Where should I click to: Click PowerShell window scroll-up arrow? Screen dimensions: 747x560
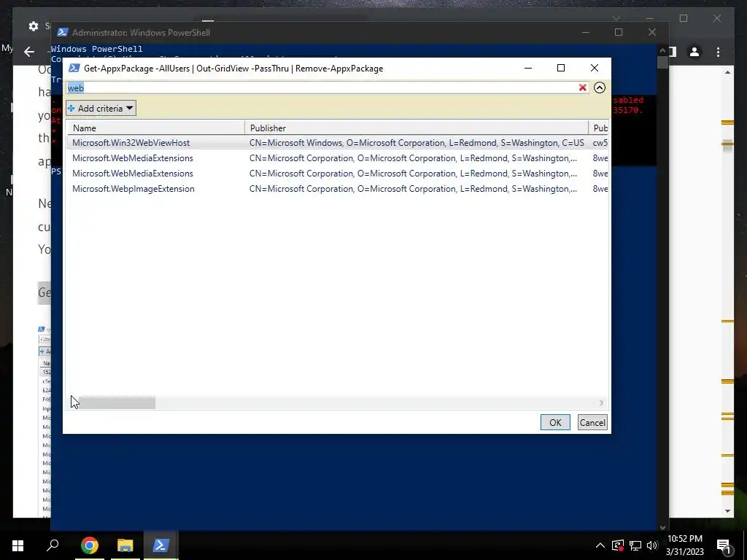pyautogui.click(x=662, y=50)
